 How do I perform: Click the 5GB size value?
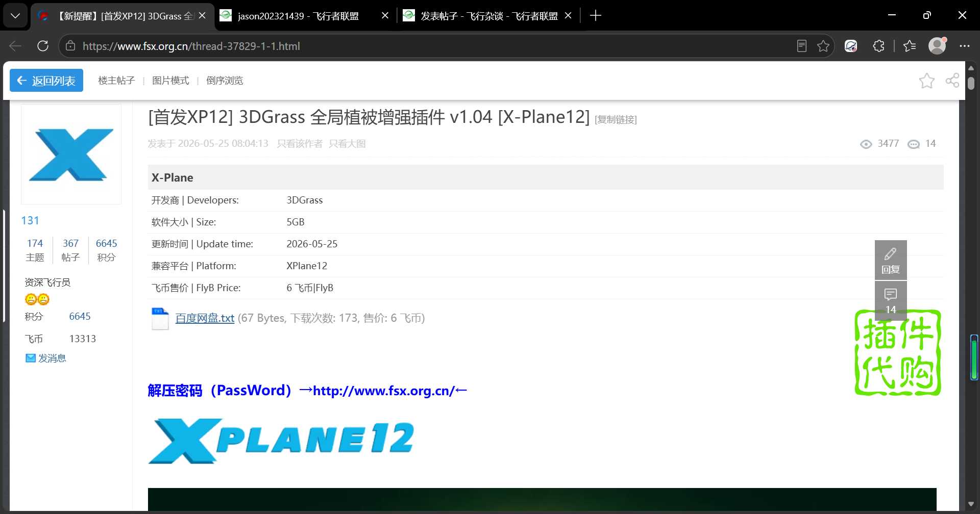tap(296, 222)
